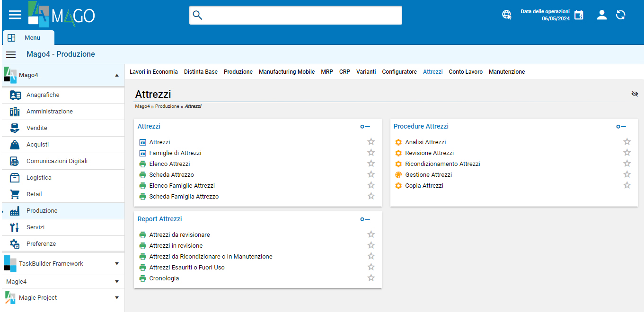Click the globe language icon
Screen dimensions: 644x312
(507, 15)
